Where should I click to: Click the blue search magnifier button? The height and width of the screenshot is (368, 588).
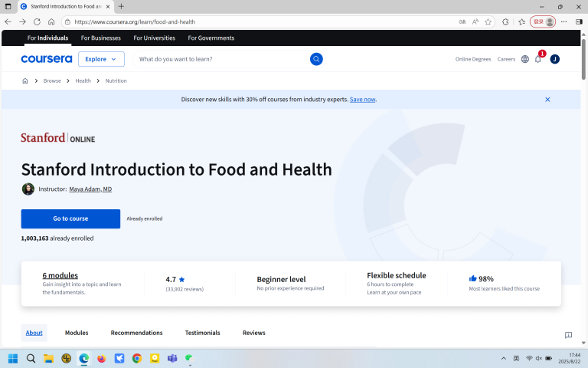pos(316,59)
